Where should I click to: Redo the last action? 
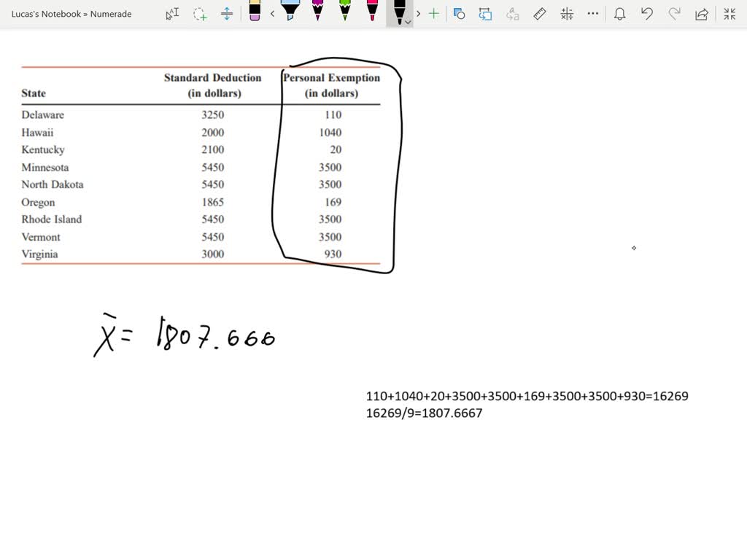coord(674,13)
